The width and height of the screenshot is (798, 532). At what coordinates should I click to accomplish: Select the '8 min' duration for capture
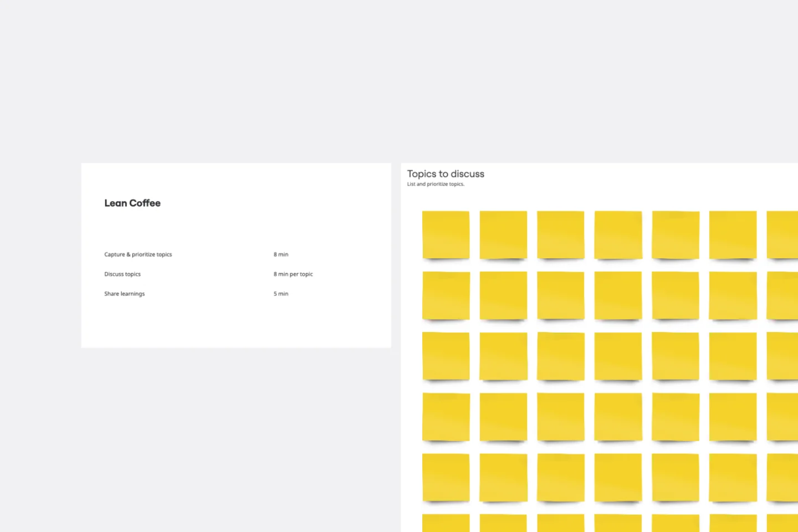pos(281,254)
